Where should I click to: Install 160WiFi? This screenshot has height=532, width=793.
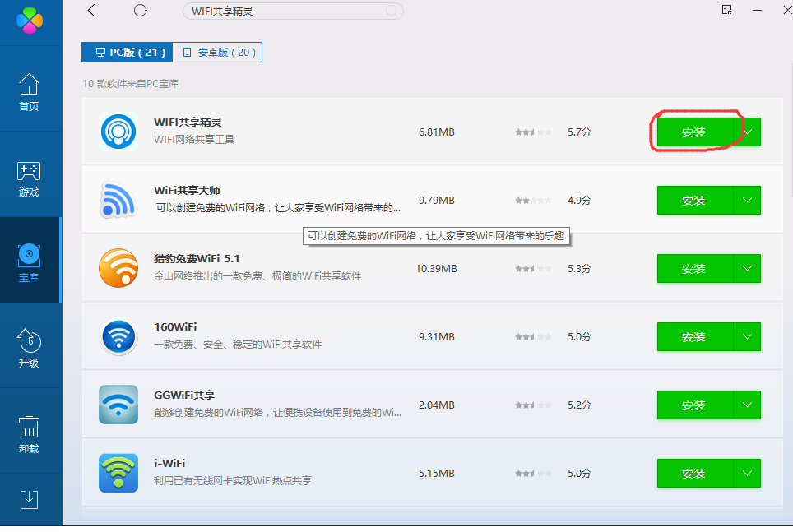(695, 337)
